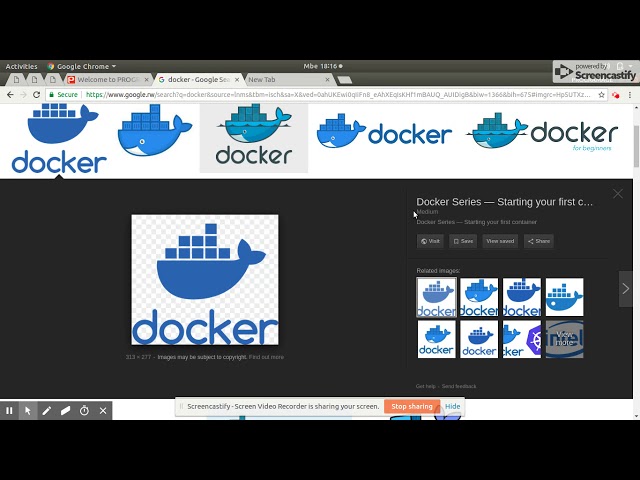This screenshot has width=640, height=480.
Task: Select second related image in bottom row
Action: (479, 339)
